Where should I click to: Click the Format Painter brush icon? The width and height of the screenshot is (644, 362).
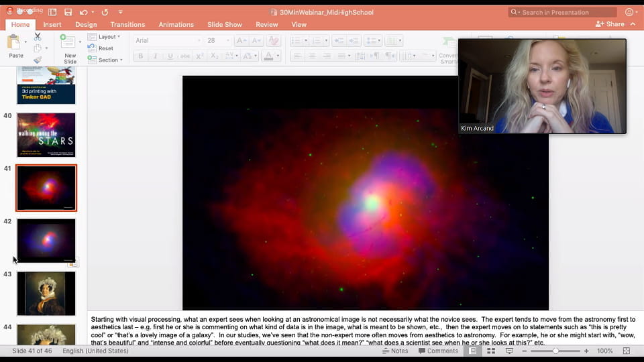38,60
